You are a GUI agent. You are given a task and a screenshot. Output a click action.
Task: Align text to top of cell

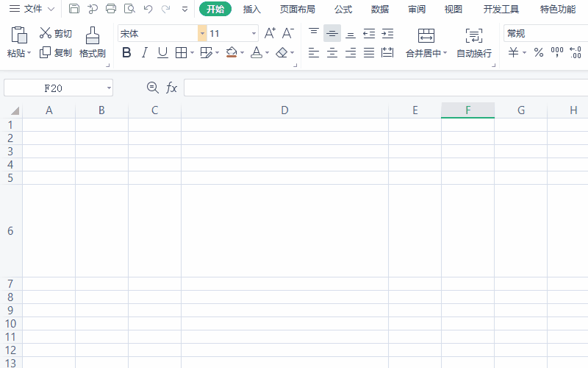point(314,33)
